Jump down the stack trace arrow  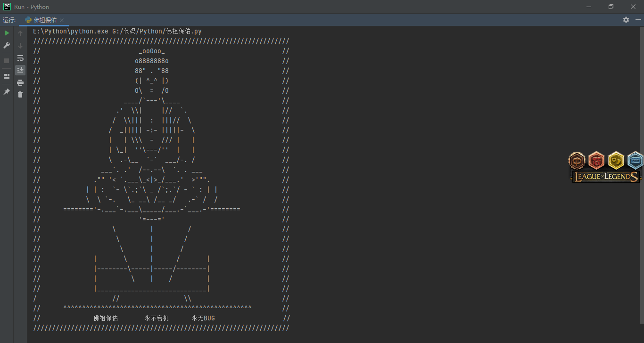click(20, 46)
